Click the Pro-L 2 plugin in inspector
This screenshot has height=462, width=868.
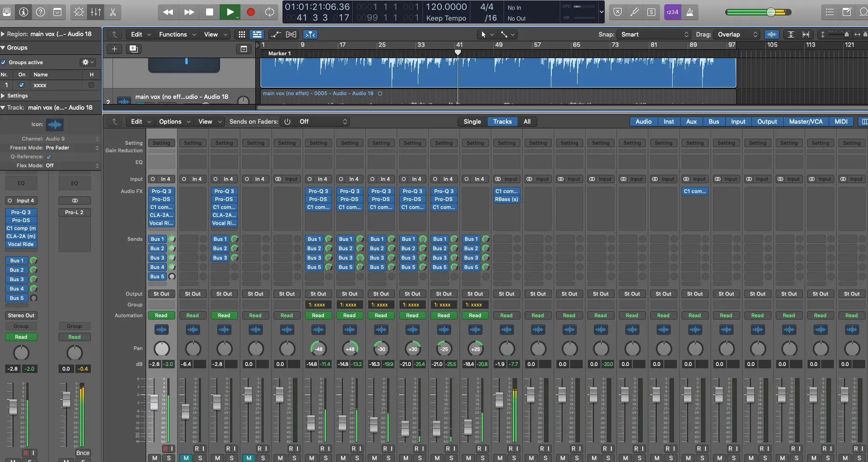tap(74, 212)
